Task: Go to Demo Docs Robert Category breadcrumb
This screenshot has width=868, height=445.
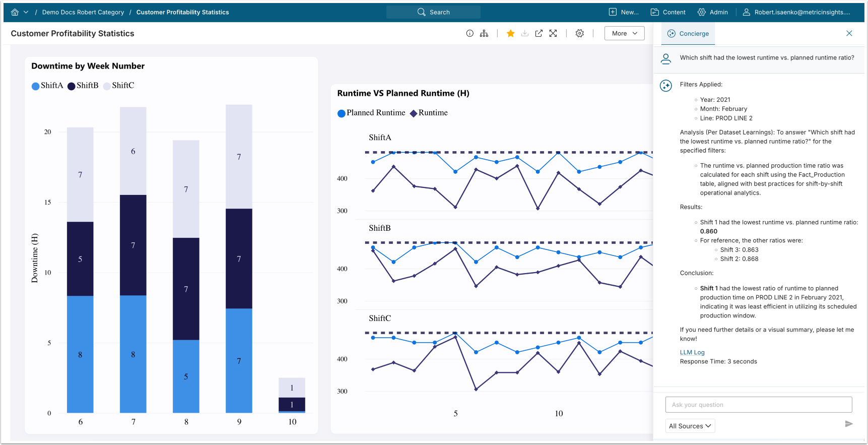Action: point(83,12)
